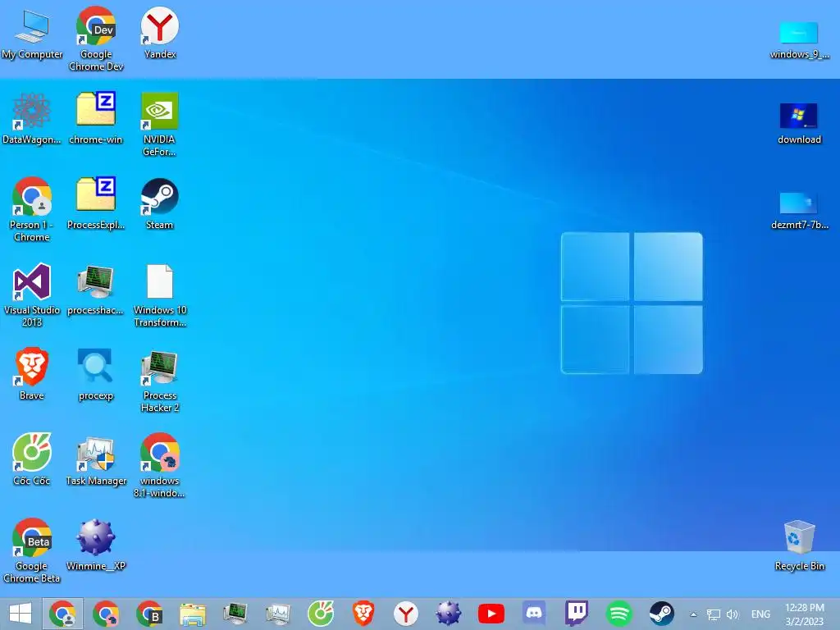Open the network status tray icon

point(713,614)
